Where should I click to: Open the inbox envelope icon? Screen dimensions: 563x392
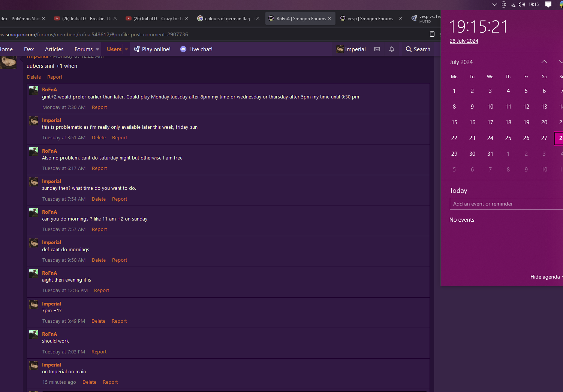pos(377,49)
